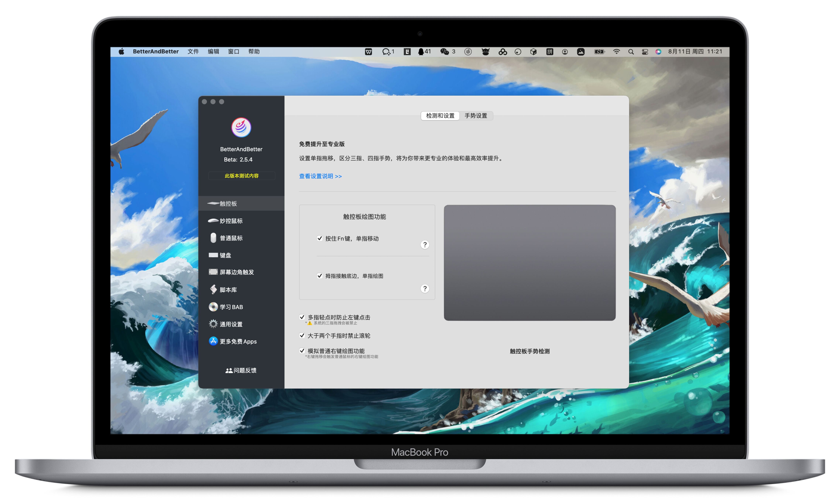840x504 pixels.
Task: Click the 问题反馈 feedback button
Action: coord(241,371)
